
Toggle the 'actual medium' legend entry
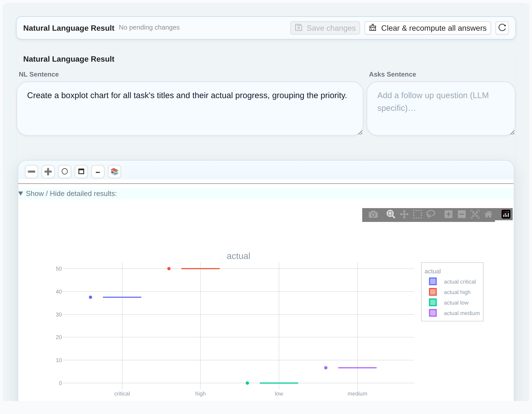pyautogui.click(x=452, y=313)
